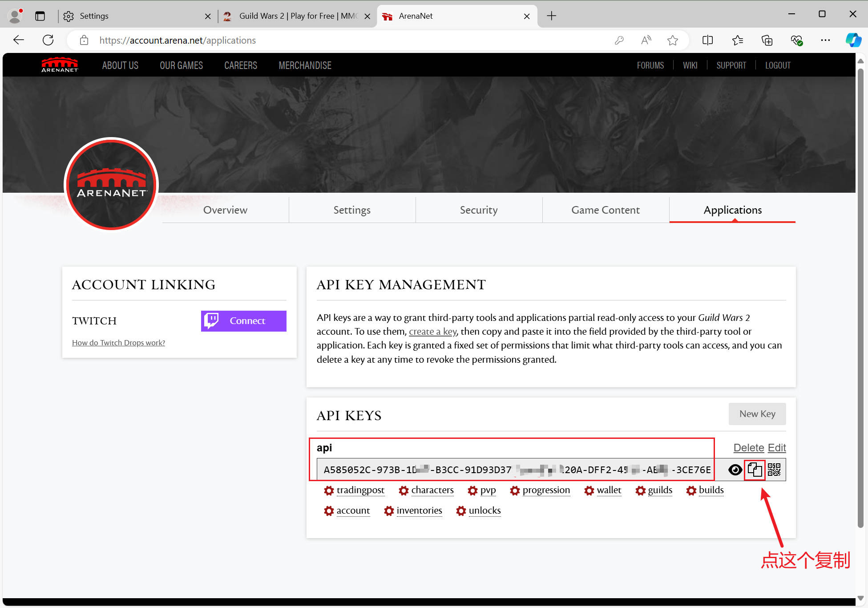
Task: Click the characters permission
Action: click(x=426, y=490)
